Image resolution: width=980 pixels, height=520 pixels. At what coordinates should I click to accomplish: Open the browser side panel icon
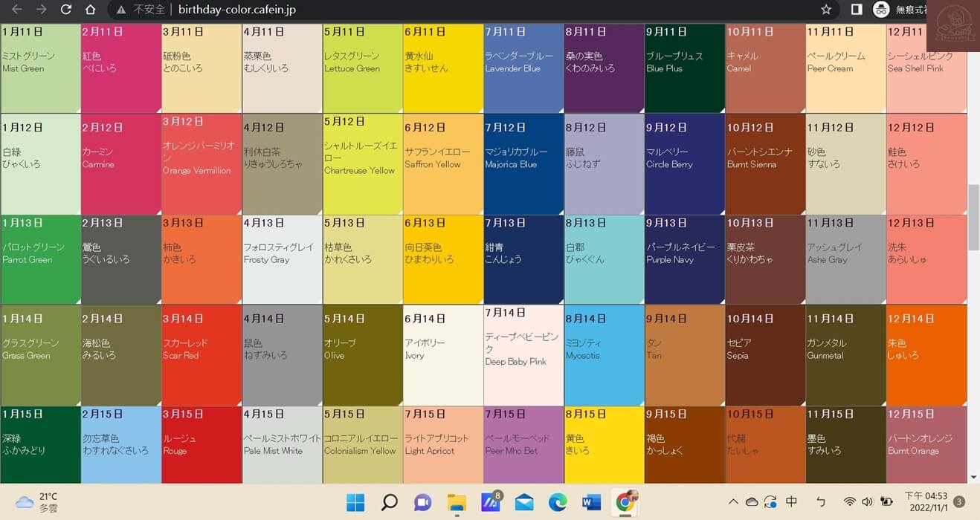click(856, 10)
